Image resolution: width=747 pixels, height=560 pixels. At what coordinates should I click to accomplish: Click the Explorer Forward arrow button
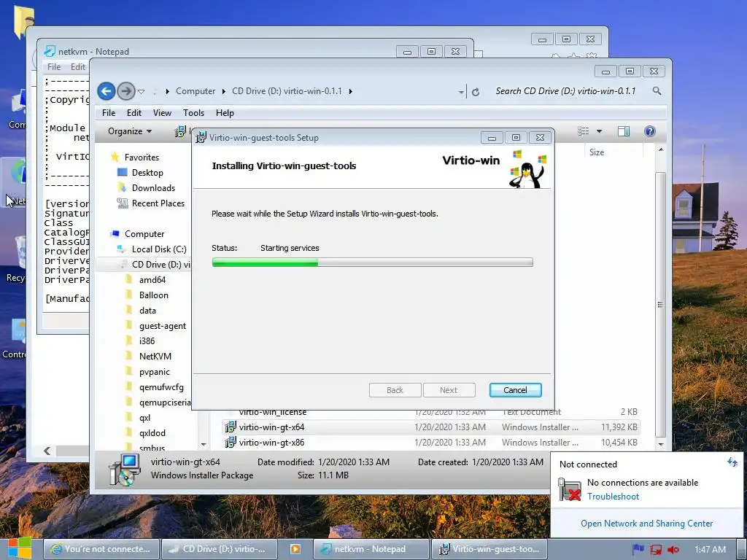(x=126, y=91)
